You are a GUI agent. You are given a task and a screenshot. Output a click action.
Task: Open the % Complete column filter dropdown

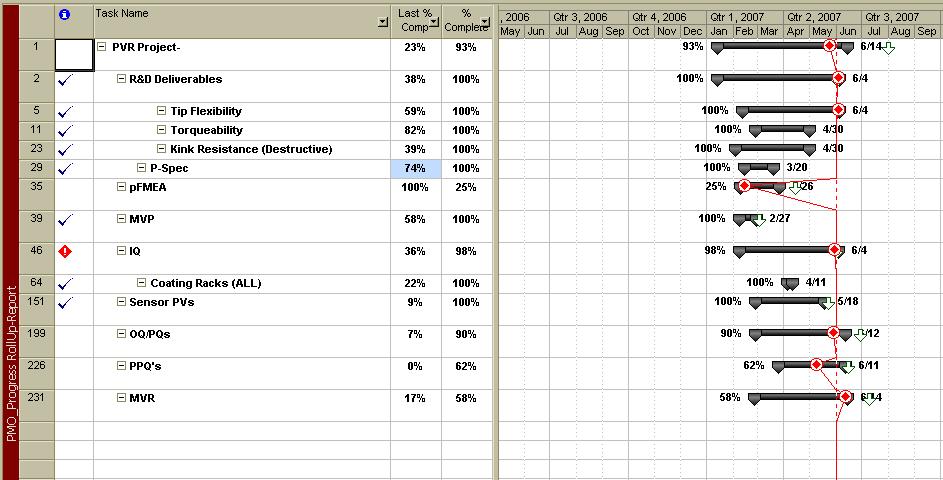(485, 21)
